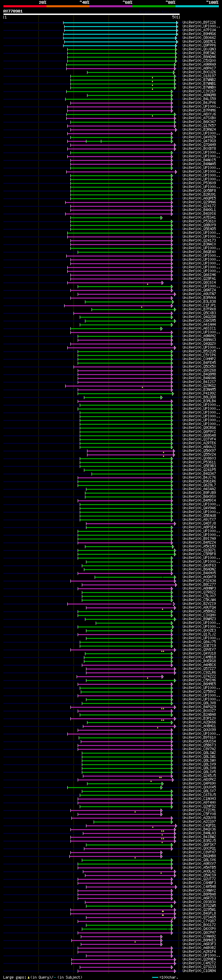
Task: Click the purple alignment bar for UniRef100_Q17K57
Action: pyautogui.click(x=121, y=125)
